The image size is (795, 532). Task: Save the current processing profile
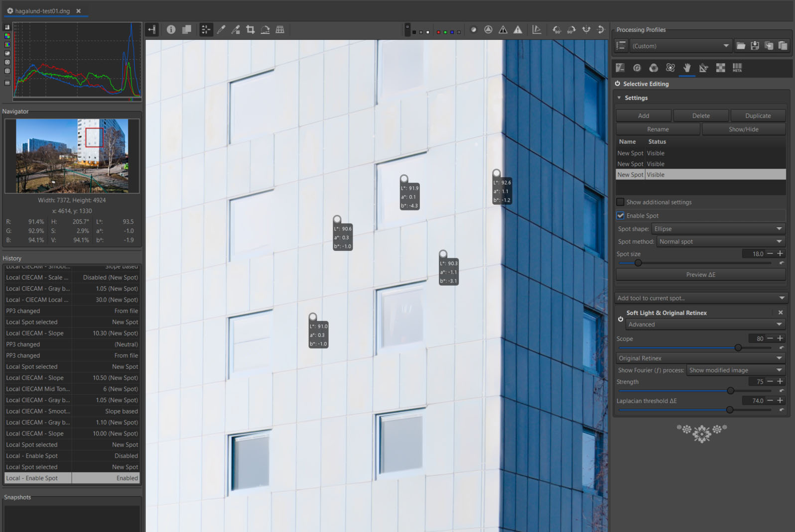coord(755,46)
